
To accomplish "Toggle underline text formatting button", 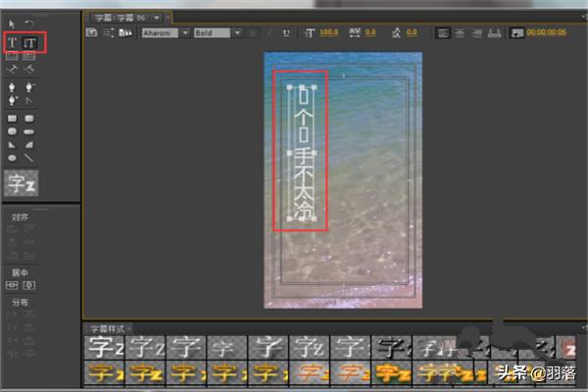I will (x=286, y=33).
